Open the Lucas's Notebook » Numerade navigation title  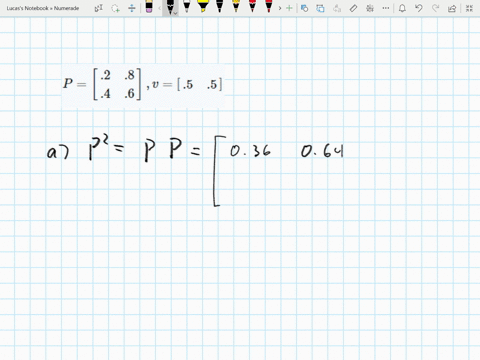pyautogui.click(x=43, y=8)
